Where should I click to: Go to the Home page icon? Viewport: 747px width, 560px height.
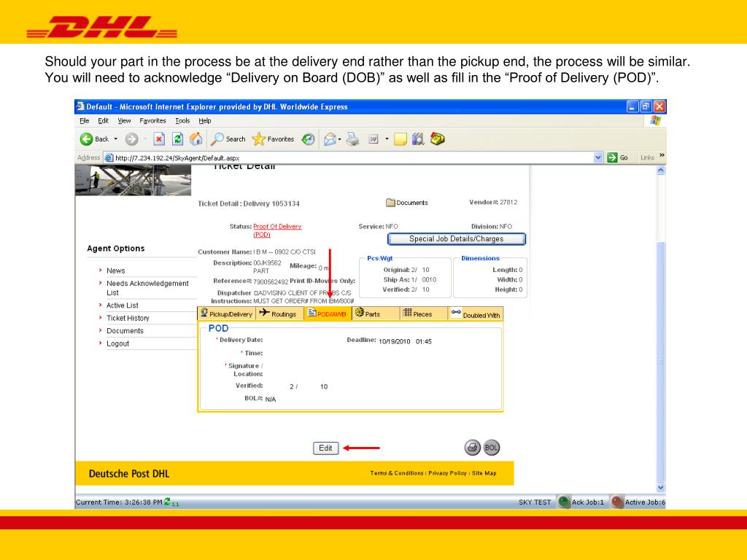196,139
